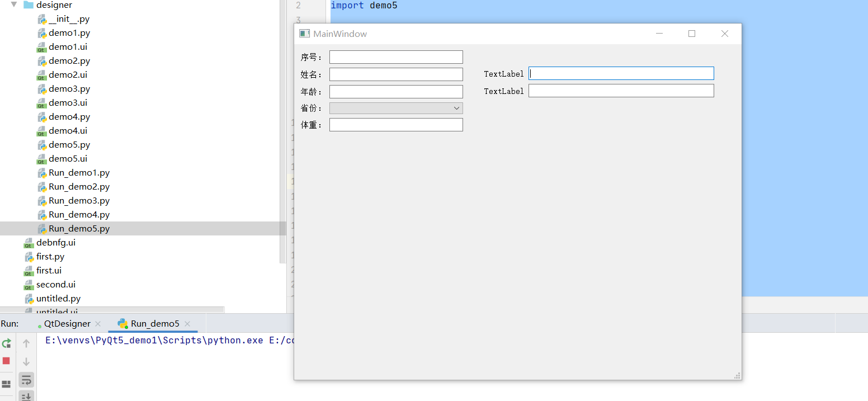The width and height of the screenshot is (868, 401).
Task: Click the Qt icon beside second.ui
Action: [x=29, y=285]
